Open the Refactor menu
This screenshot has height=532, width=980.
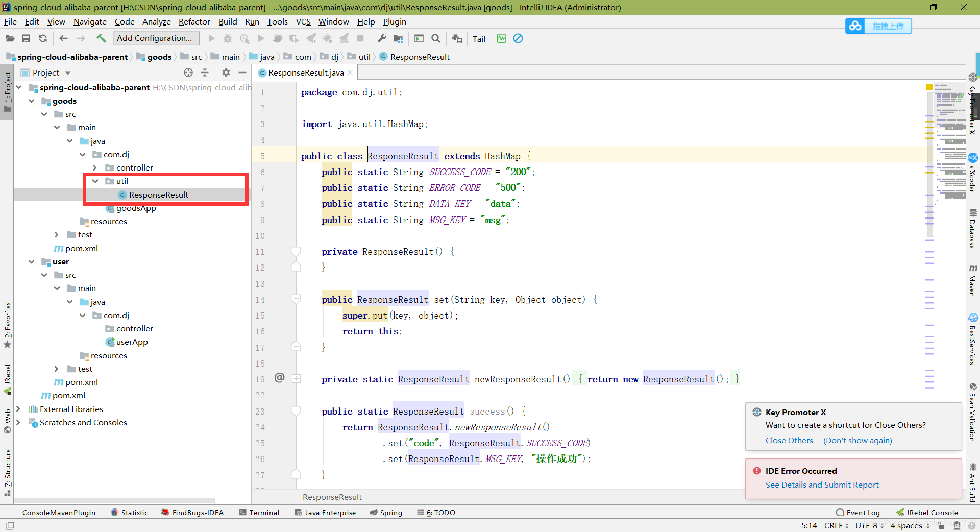point(194,21)
